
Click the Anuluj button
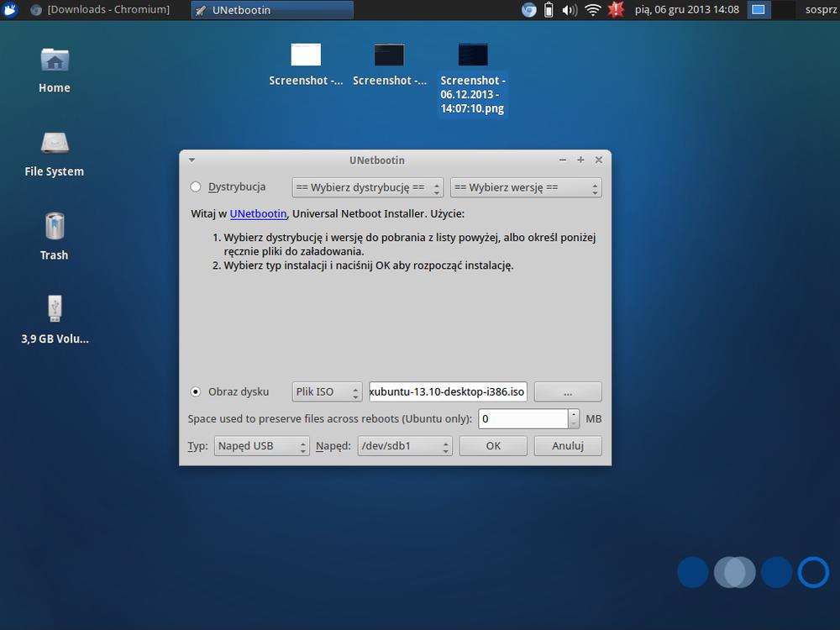pos(568,446)
